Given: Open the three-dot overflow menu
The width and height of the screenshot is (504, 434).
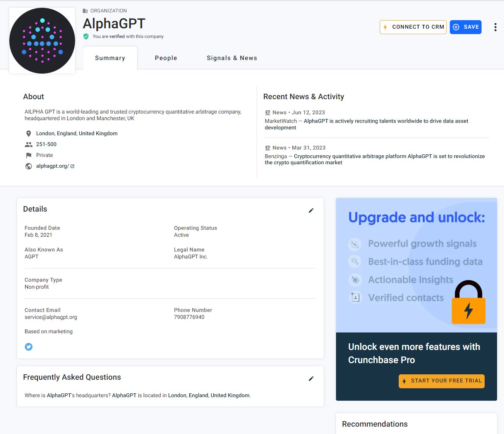Looking at the screenshot, I should [495, 27].
